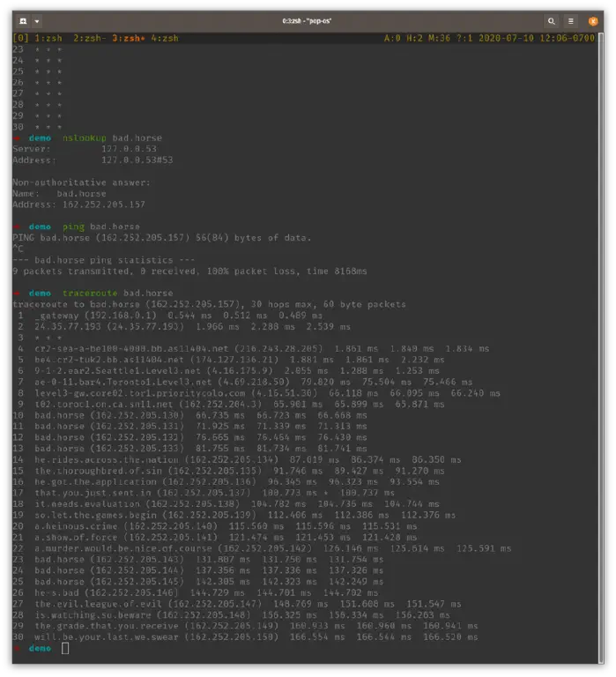Click the Address: 162.252.205.157 line

pyautogui.click(x=78, y=205)
